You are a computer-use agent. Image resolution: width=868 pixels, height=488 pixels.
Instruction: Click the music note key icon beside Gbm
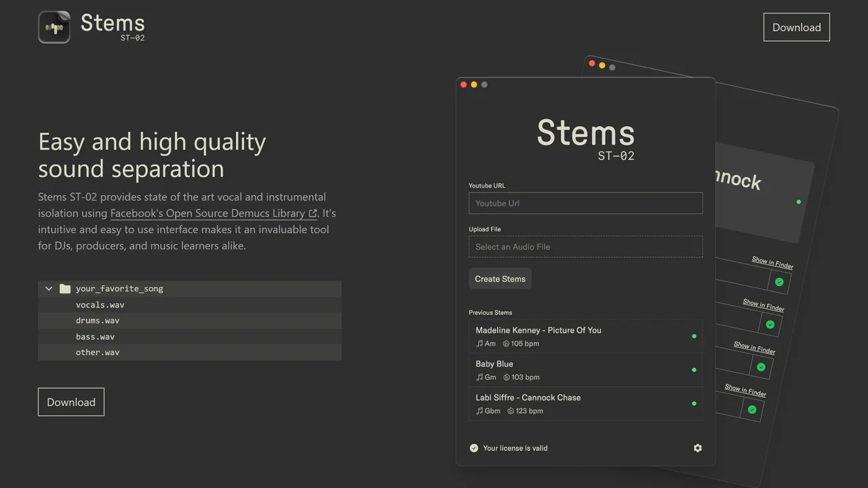[x=479, y=411]
